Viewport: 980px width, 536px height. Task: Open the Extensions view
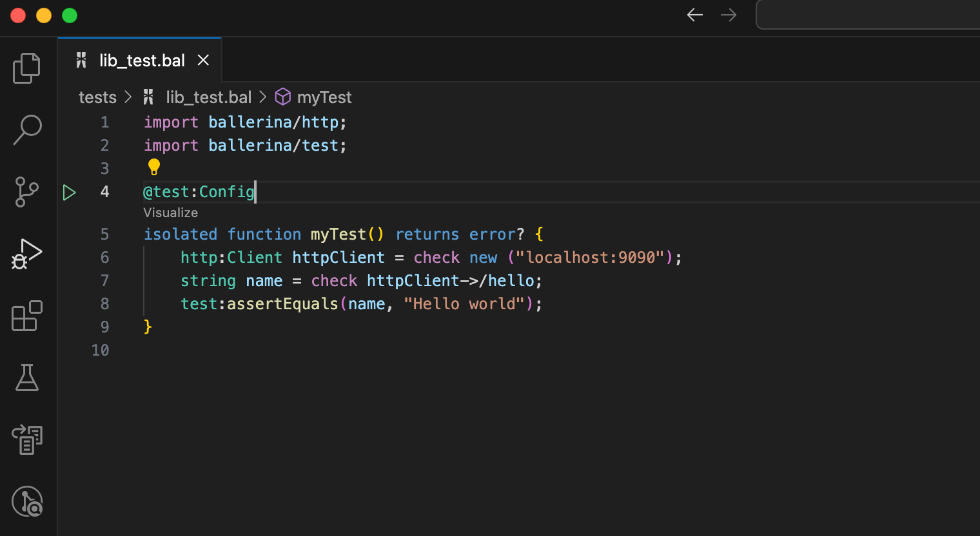(27, 316)
